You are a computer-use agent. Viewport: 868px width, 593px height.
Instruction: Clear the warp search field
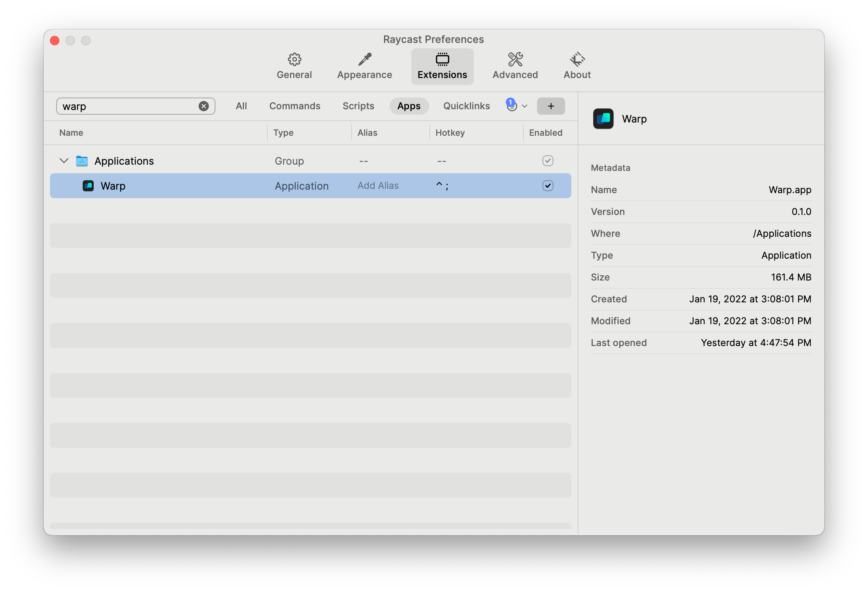[x=204, y=106]
